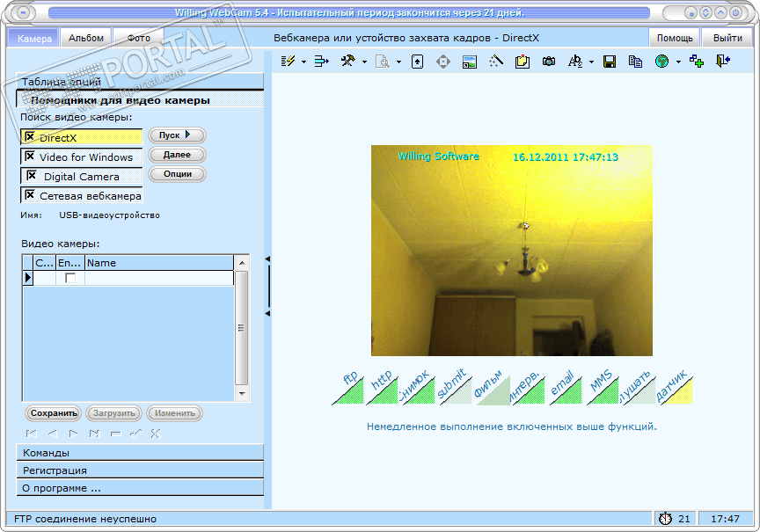760x532 pixels.
Task: Click the Далее button
Action: (x=177, y=155)
